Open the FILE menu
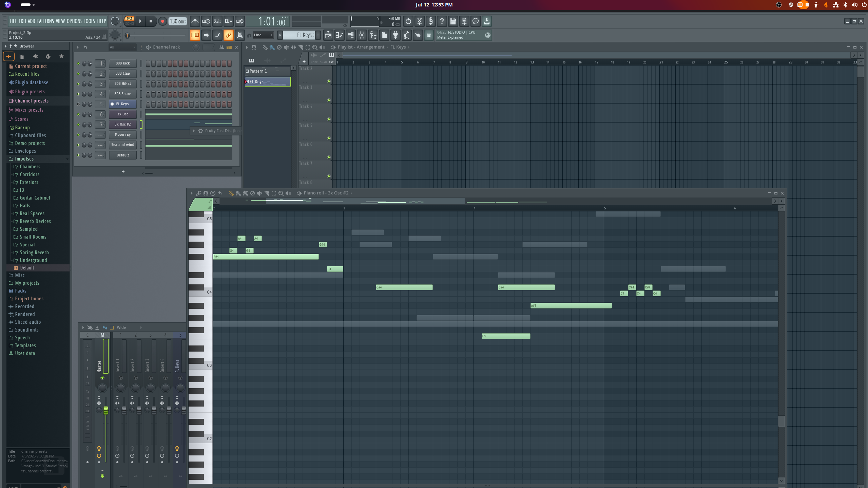 pyautogui.click(x=13, y=21)
